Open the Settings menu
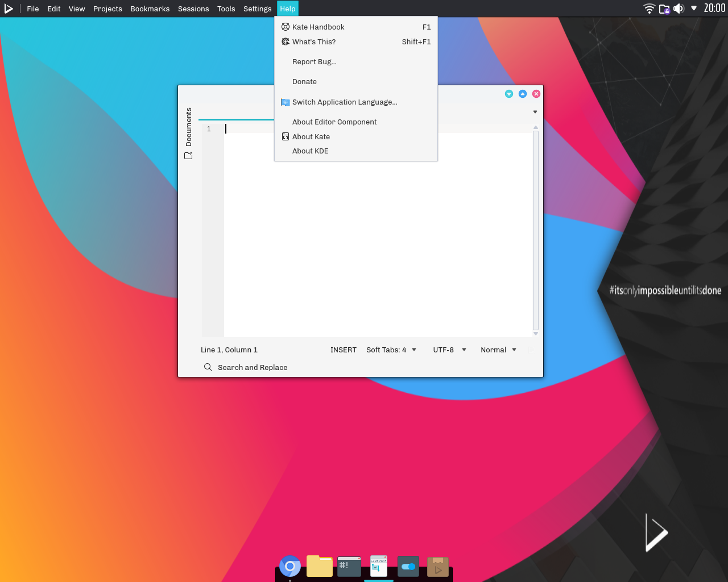The image size is (728, 582). coord(258,9)
